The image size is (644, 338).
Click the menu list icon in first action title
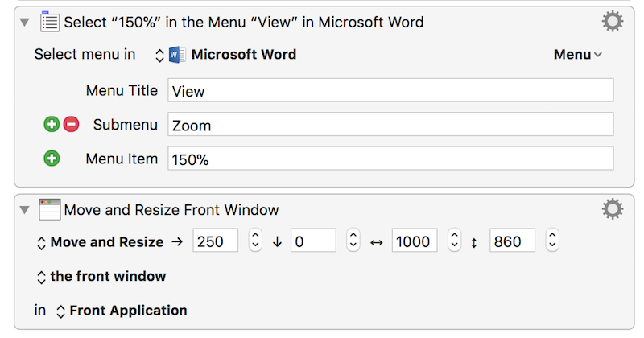[x=50, y=22]
